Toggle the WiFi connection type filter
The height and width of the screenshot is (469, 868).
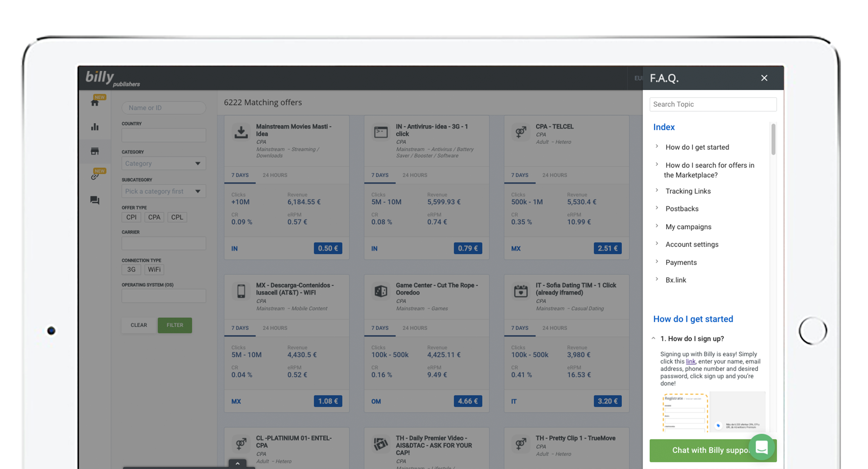[154, 270]
